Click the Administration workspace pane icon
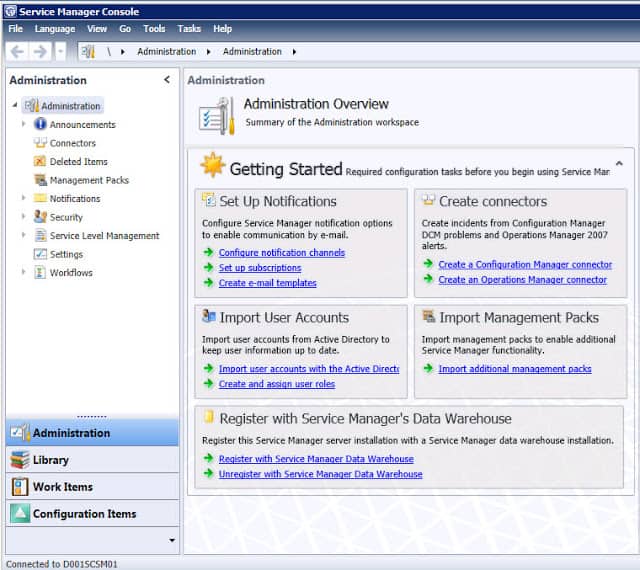Viewport: 640px width, 570px height. coord(20,433)
